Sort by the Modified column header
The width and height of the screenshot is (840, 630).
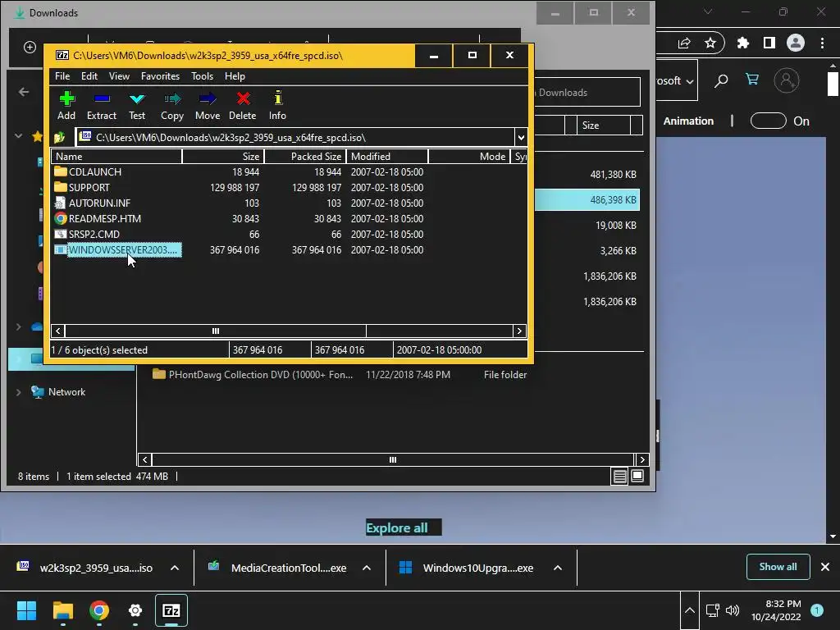click(x=387, y=157)
